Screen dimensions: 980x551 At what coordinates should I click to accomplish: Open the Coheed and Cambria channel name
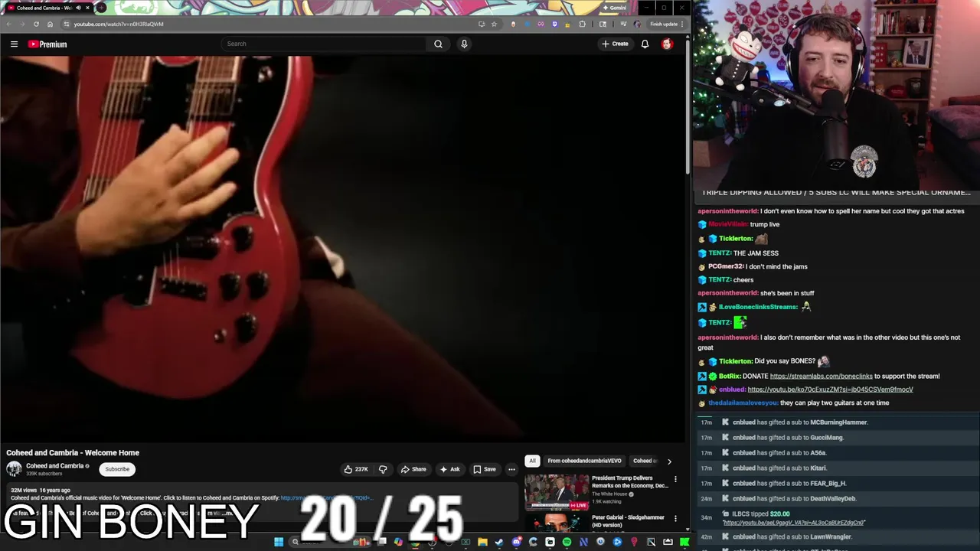[x=54, y=465]
